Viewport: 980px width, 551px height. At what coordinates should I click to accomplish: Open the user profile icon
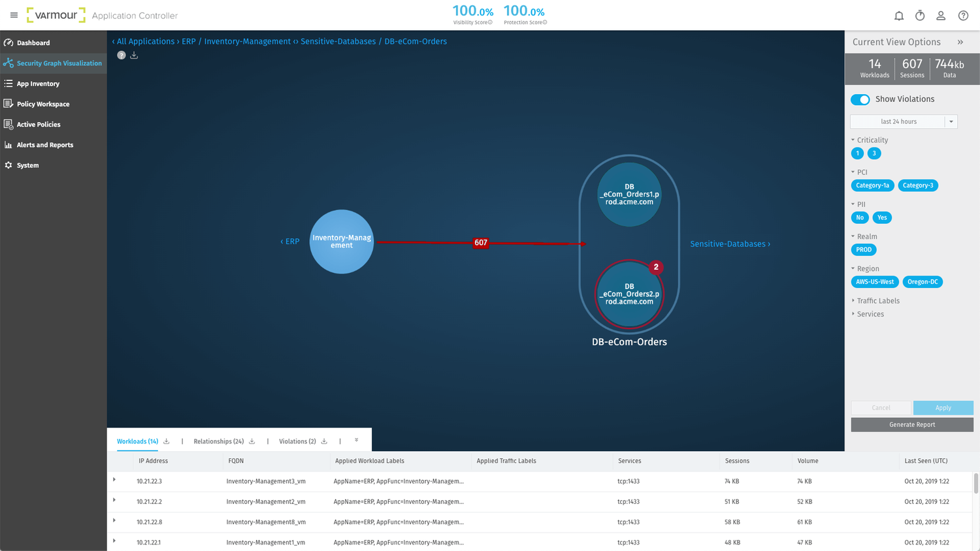(940, 16)
